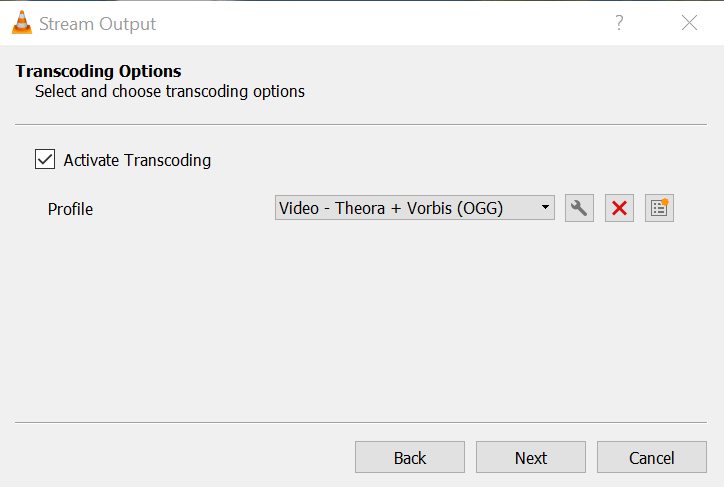Open the Profile combo box
Screen dimensions: 724x487
(x=414, y=208)
